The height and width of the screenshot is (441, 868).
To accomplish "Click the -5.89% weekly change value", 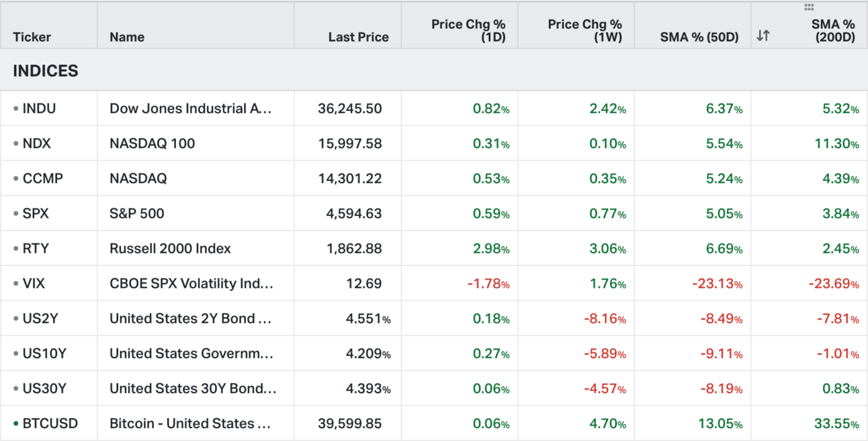I will point(605,353).
